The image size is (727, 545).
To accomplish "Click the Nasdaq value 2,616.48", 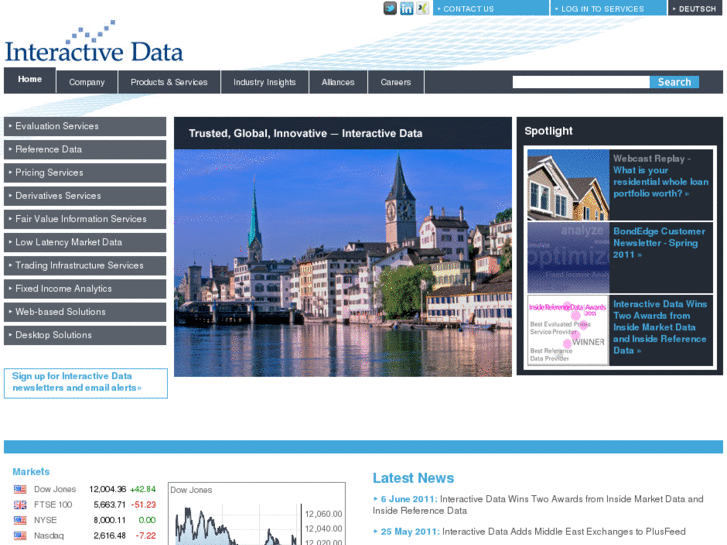I will [109, 536].
